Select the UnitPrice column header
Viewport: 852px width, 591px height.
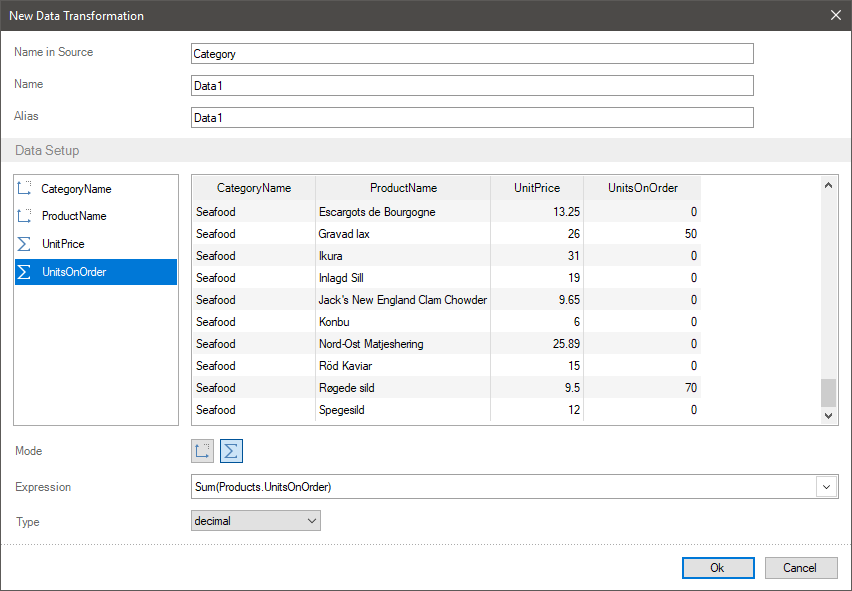point(536,188)
